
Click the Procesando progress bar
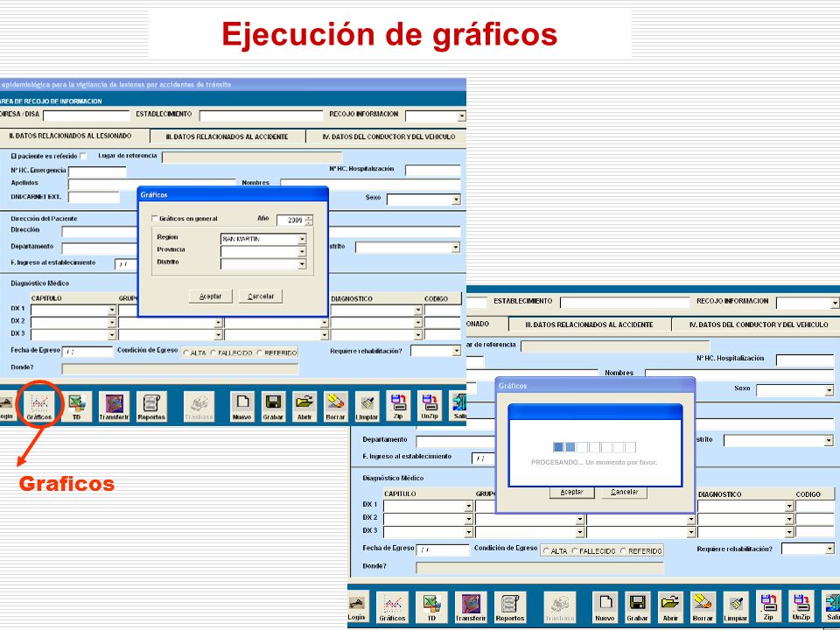click(x=594, y=447)
